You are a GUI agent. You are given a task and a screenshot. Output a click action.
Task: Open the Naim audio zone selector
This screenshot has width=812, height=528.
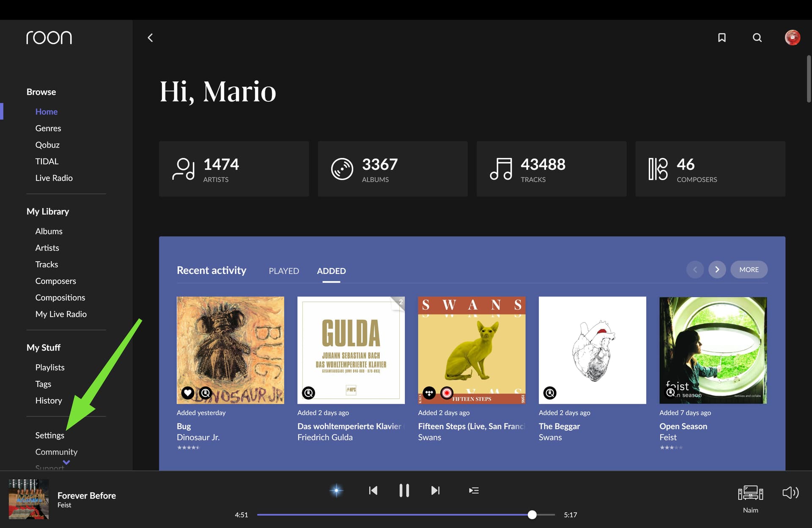point(751,499)
